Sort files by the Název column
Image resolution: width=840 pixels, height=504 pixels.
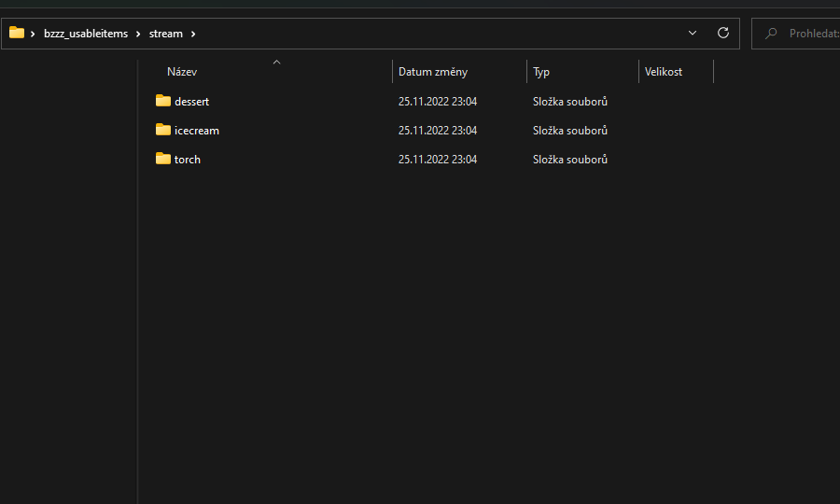point(182,72)
